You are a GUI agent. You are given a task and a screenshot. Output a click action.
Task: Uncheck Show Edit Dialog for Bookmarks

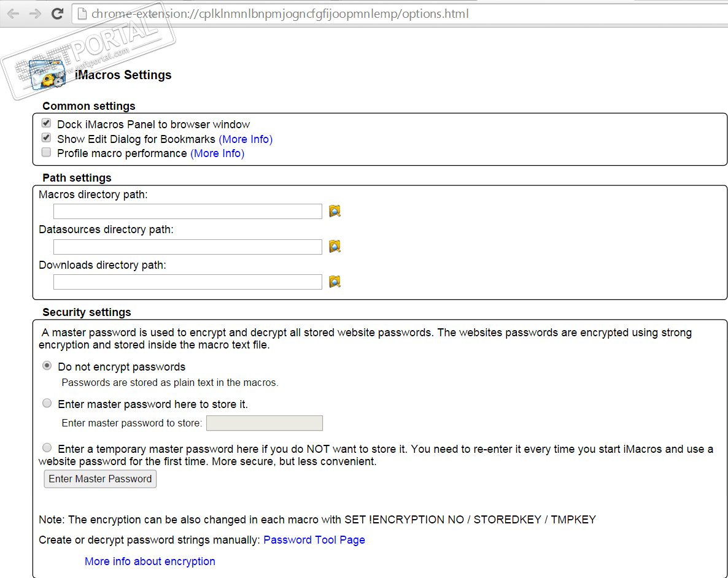46,138
